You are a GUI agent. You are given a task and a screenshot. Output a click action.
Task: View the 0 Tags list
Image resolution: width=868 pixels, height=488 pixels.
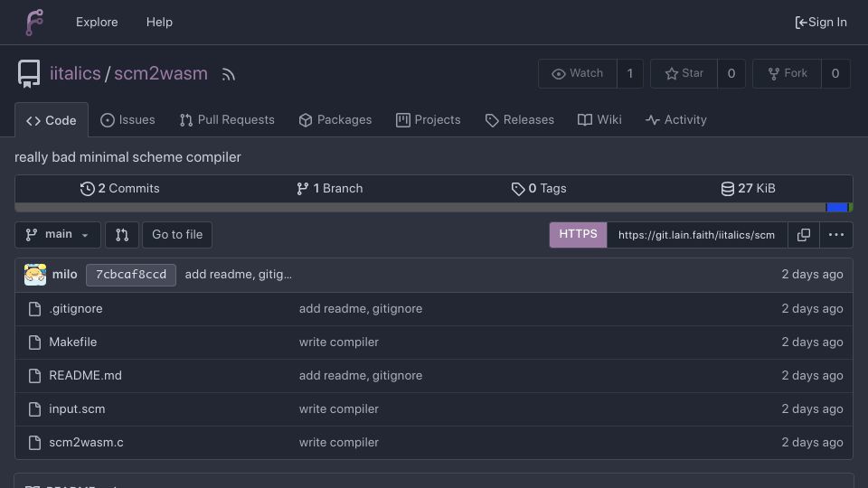click(539, 189)
